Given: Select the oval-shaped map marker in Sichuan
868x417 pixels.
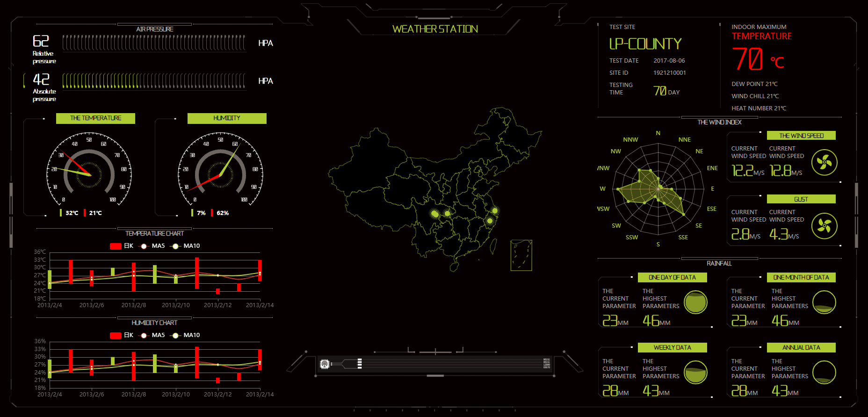Looking at the screenshot, I should pos(434,214).
